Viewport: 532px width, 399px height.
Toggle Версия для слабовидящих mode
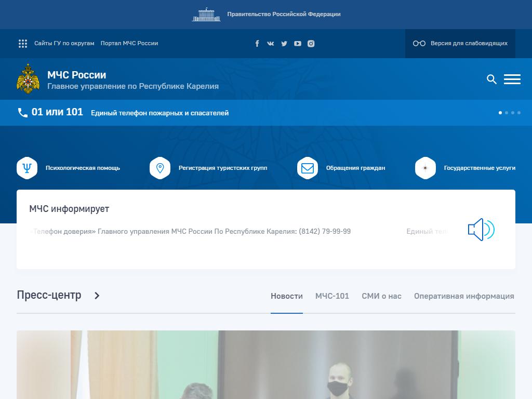pos(460,44)
